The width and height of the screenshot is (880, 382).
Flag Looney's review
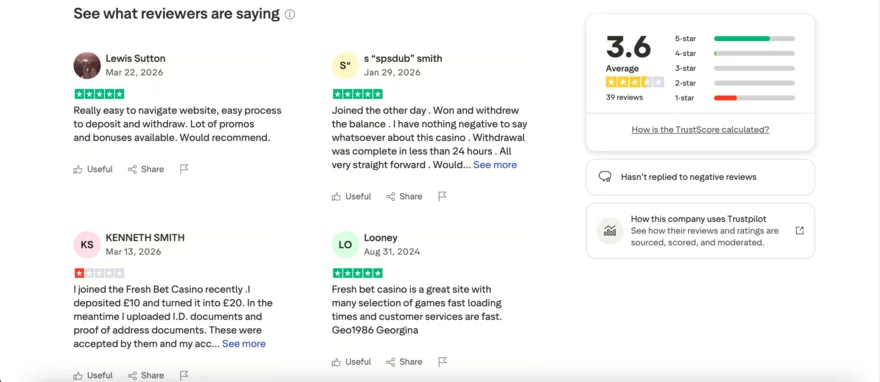442,362
